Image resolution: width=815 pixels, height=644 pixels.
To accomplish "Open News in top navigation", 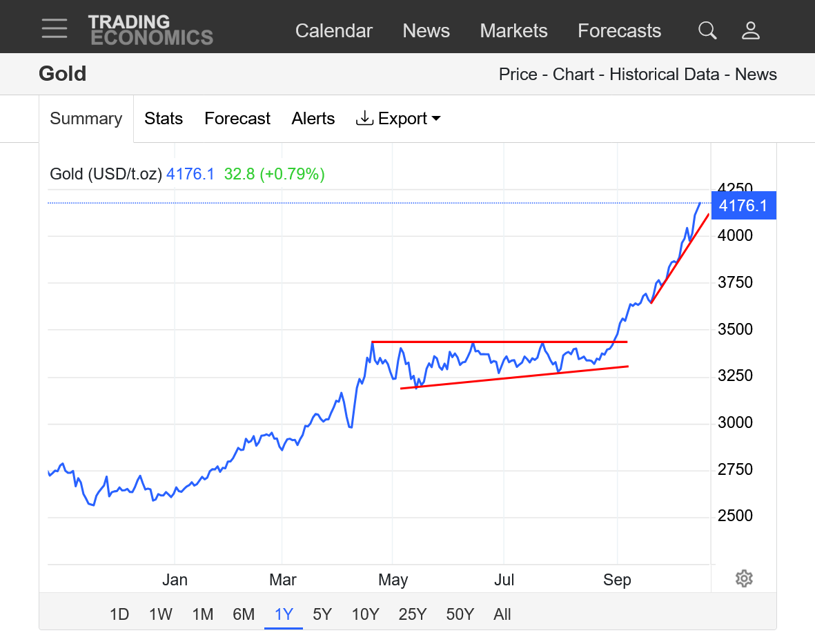I will coord(426,31).
